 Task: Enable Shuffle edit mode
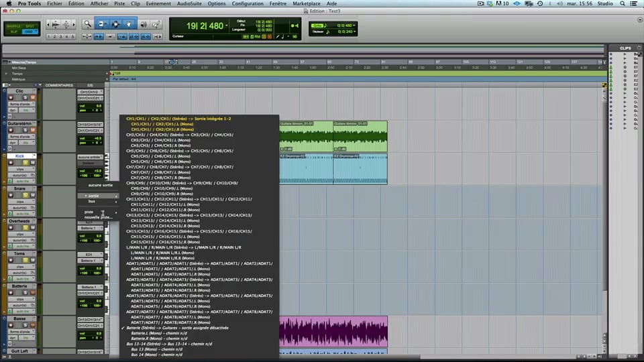(15, 26)
